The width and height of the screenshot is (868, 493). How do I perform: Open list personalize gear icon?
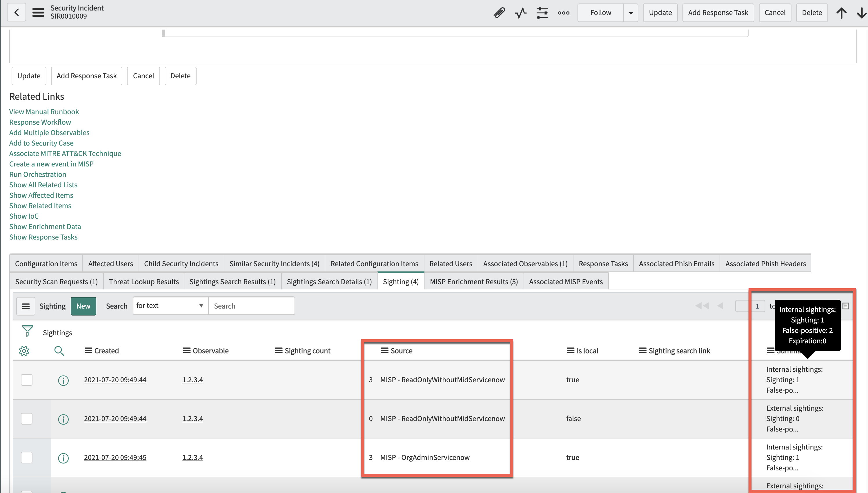click(24, 351)
